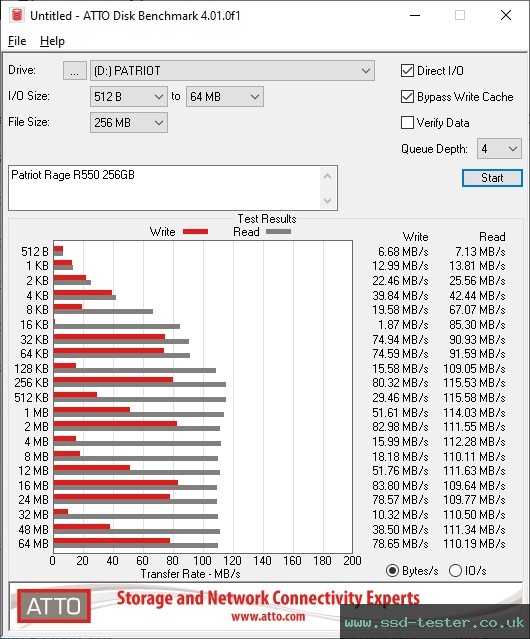530x639 pixels.
Task: Click the ATTO Disk Benchmark app icon
Action: pos(17,15)
